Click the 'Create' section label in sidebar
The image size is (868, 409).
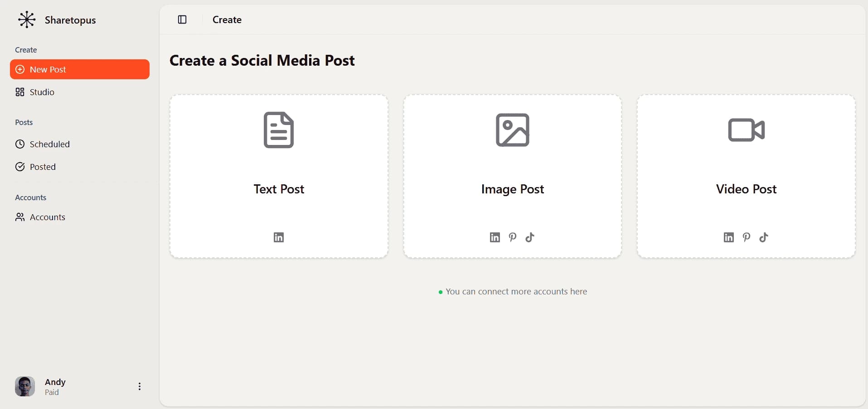(x=26, y=50)
